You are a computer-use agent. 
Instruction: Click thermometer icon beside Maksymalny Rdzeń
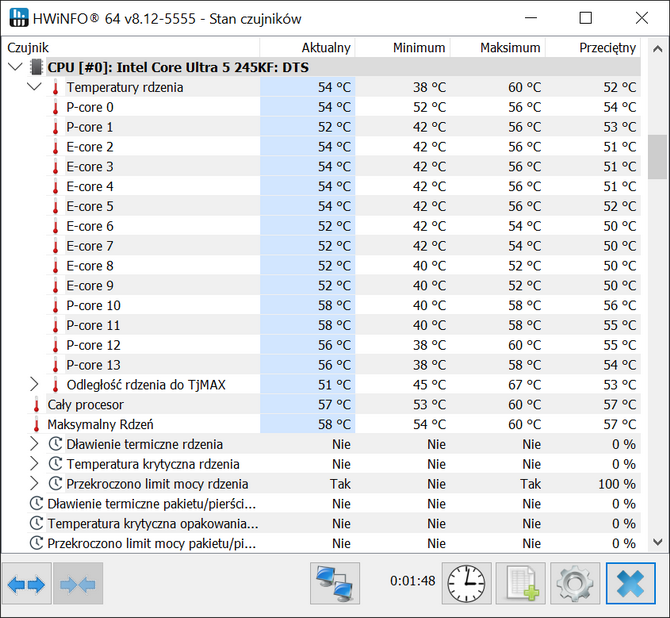36,424
